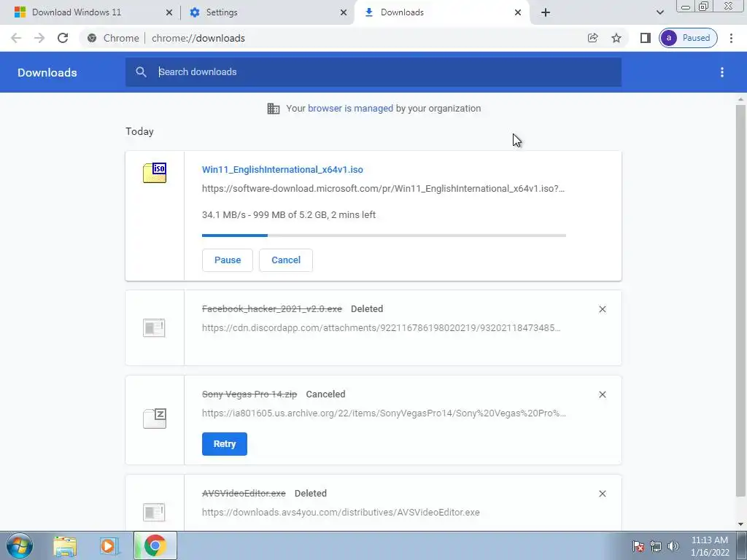
Task: Close the Settings tab
Action: tap(344, 12)
